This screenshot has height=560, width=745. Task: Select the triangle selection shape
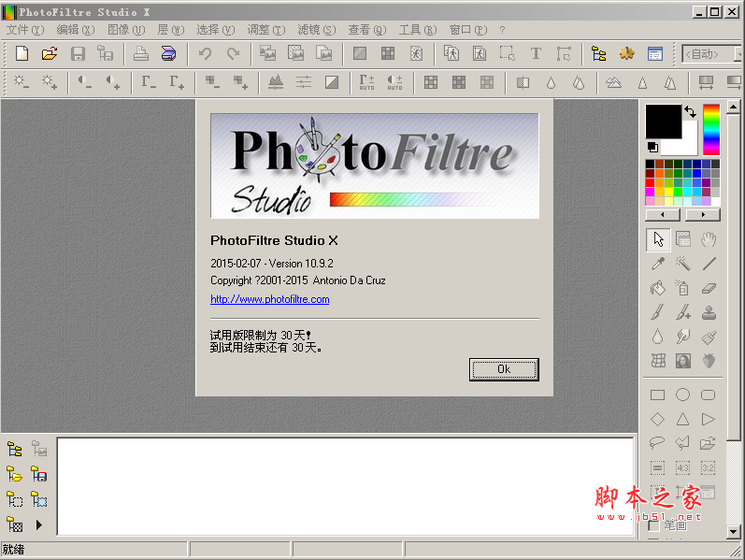(x=682, y=419)
